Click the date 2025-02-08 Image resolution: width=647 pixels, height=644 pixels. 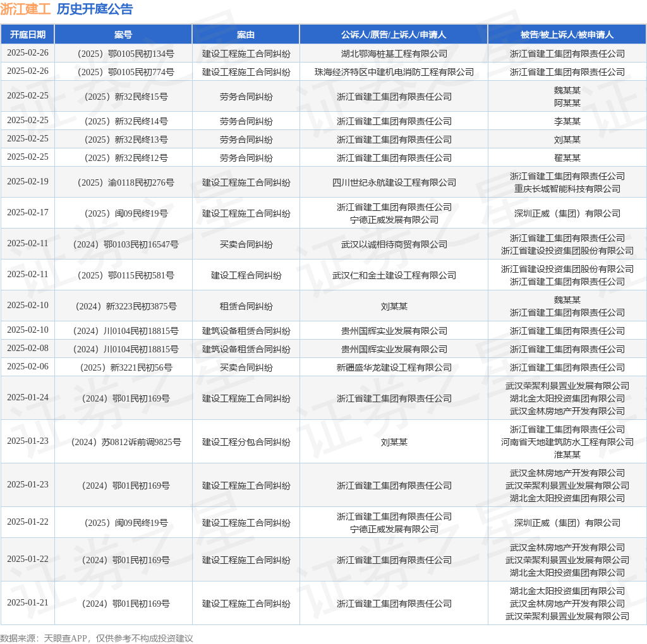point(28,348)
